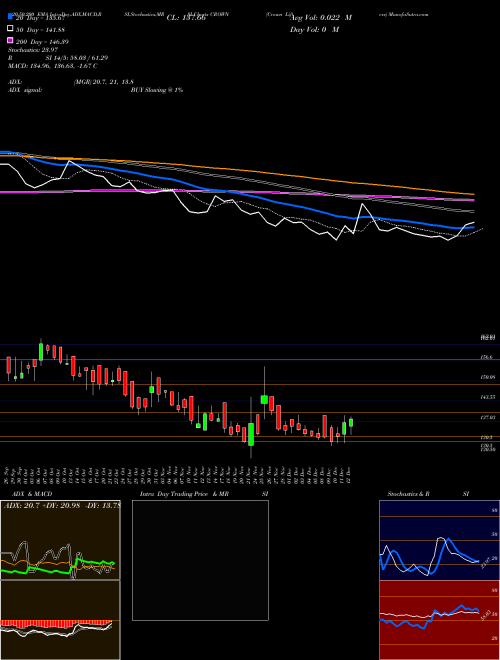Click the 'Avg Vol: 0.022 M' text
This screenshot has height=660, width=500.
[x=321, y=18]
